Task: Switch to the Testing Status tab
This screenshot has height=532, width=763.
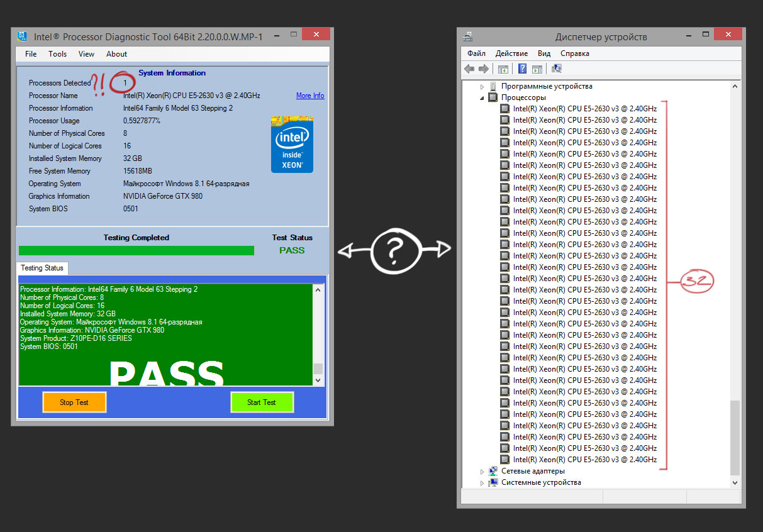Action: pos(42,268)
